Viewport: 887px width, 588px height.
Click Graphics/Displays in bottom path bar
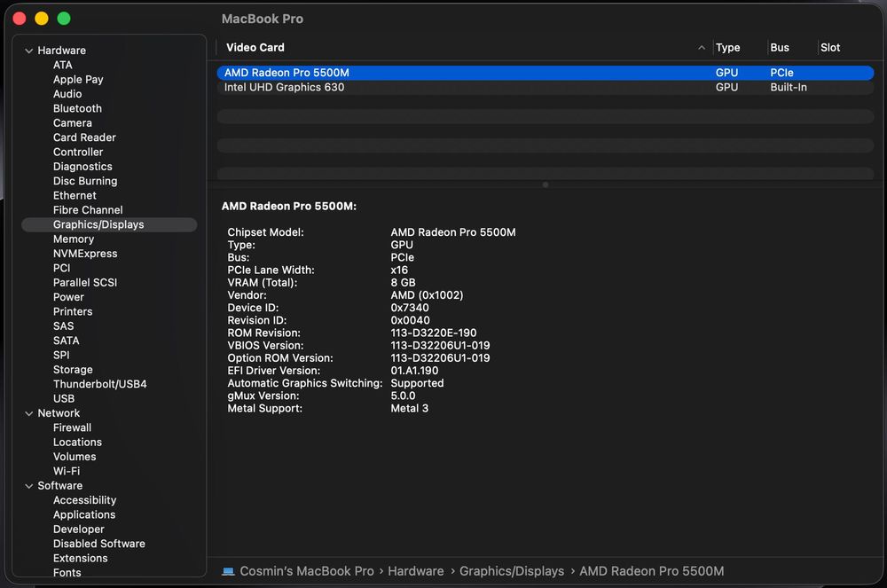click(511, 571)
